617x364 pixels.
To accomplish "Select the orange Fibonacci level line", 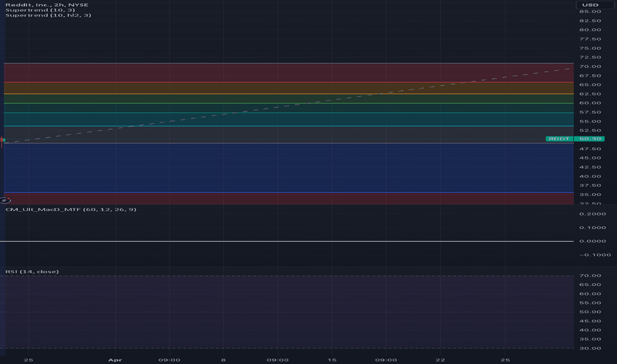I will 289,94.
